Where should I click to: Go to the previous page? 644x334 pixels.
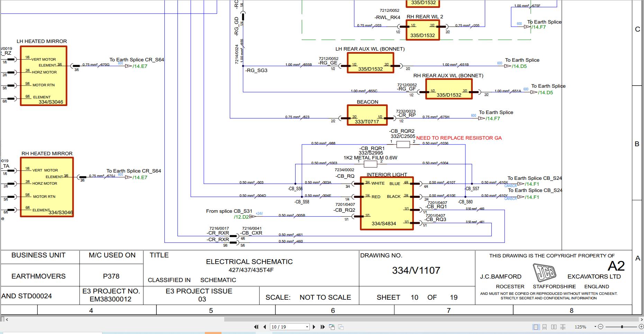click(265, 327)
